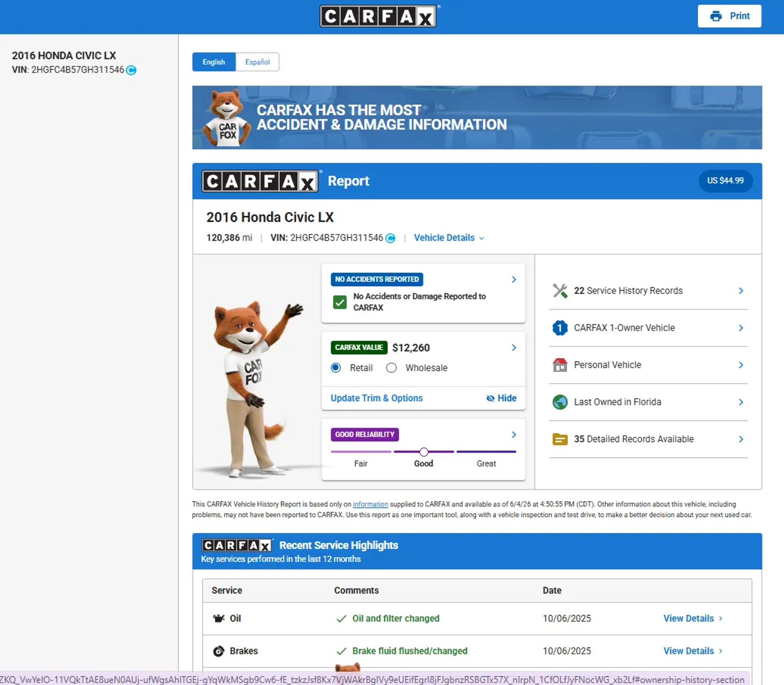Click the wrench and screwdriver service history icon
The image size is (784, 685).
(x=560, y=291)
